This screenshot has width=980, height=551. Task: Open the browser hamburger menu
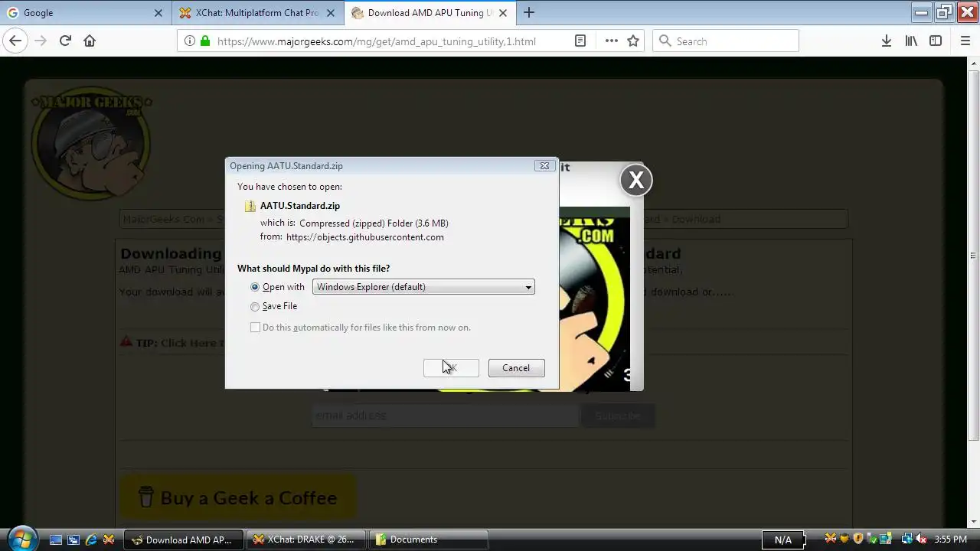pyautogui.click(x=965, y=41)
